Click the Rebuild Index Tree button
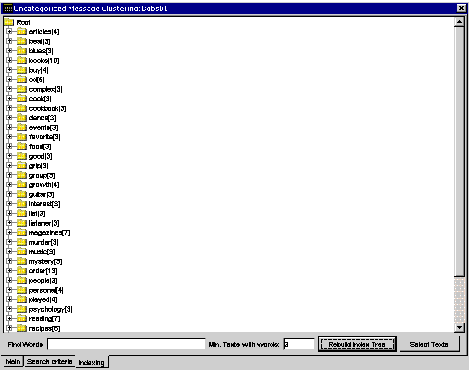The height and width of the screenshot is (371, 470). (357, 344)
